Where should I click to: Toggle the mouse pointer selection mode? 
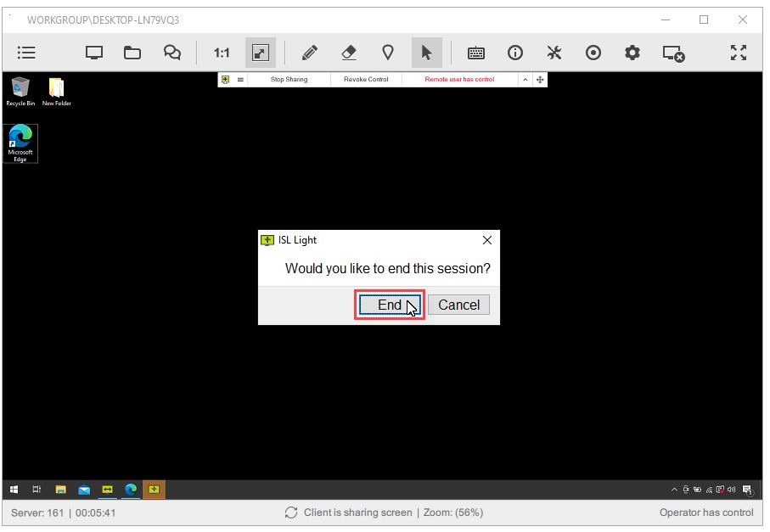(427, 53)
